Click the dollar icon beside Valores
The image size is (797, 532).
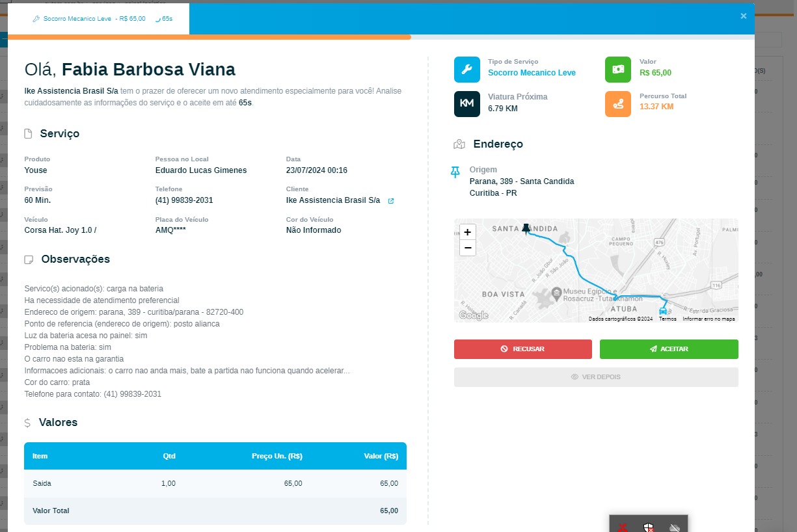[27, 423]
